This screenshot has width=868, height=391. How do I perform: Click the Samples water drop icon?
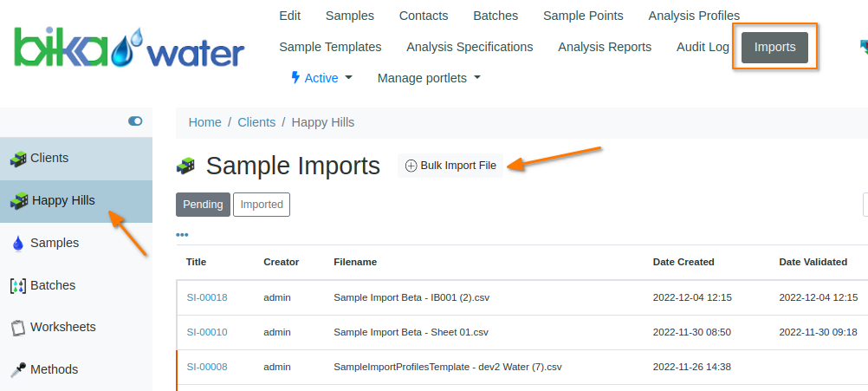click(18, 244)
